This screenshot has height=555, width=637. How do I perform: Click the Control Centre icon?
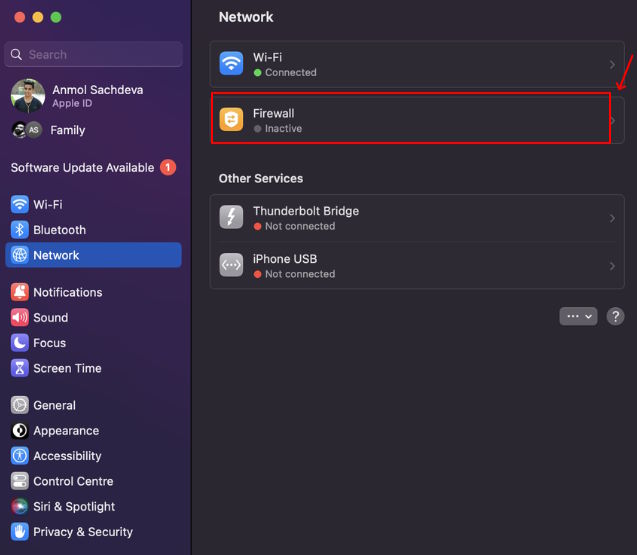[x=20, y=481]
